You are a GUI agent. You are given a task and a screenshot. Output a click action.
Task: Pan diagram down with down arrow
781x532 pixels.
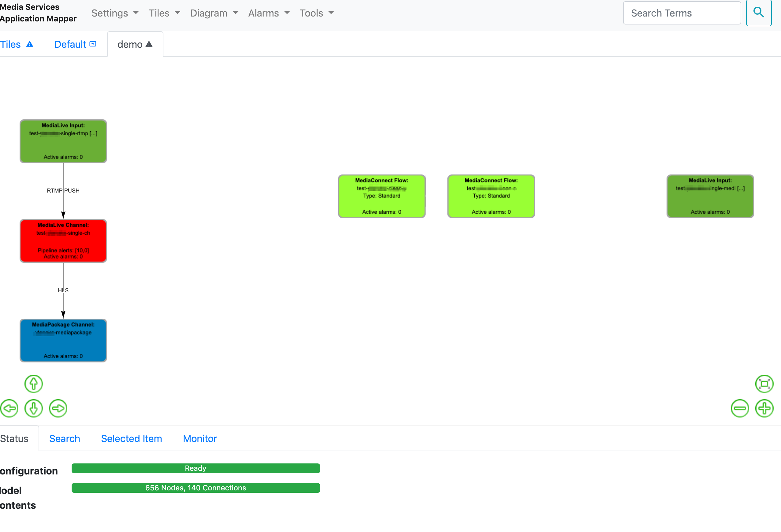[x=34, y=408]
